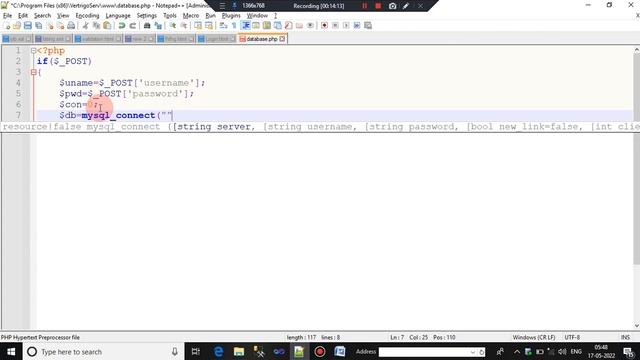Click the Copy toolbar icon

click(x=96, y=25)
